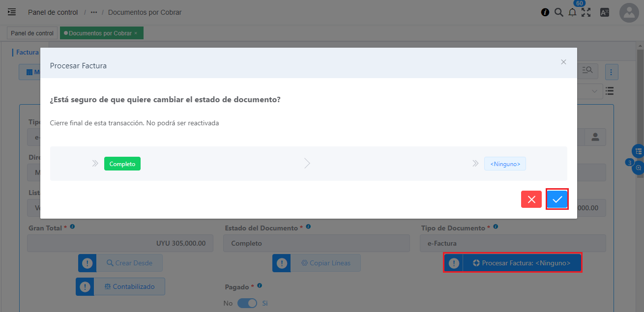Expand the breadcrumb ellipsis
Image resolution: width=644 pixels, height=312 pixels.
coord(94,12)
